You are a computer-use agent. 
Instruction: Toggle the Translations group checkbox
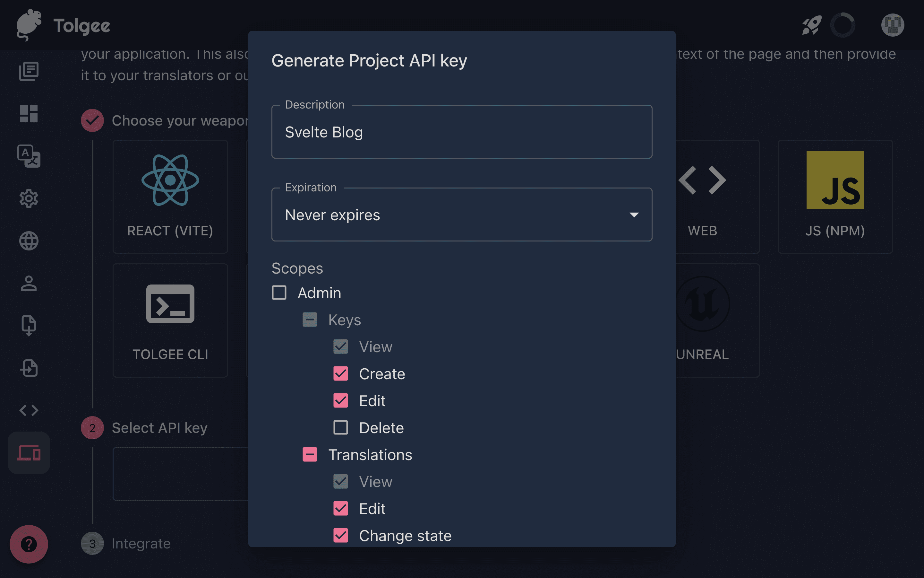(x=310, y=454)
